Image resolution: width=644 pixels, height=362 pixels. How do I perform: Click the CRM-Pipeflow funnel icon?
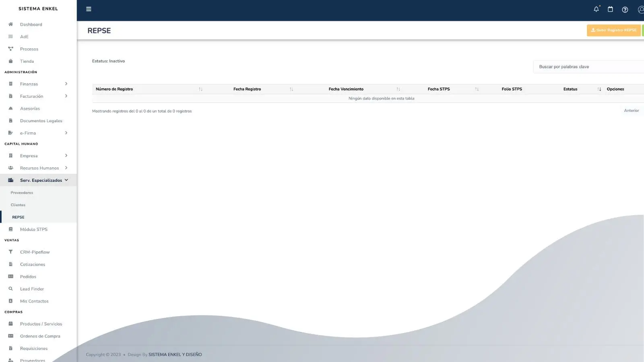(x=11, y=252)
